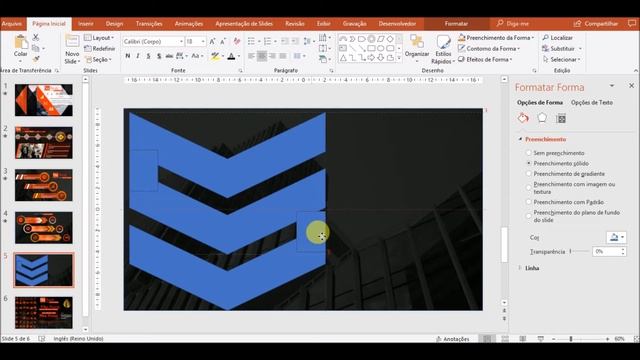The height and width of the screenshot is (360, 640).
Task: Open Contorno da Forma dropdown
Action: (489, 49)
